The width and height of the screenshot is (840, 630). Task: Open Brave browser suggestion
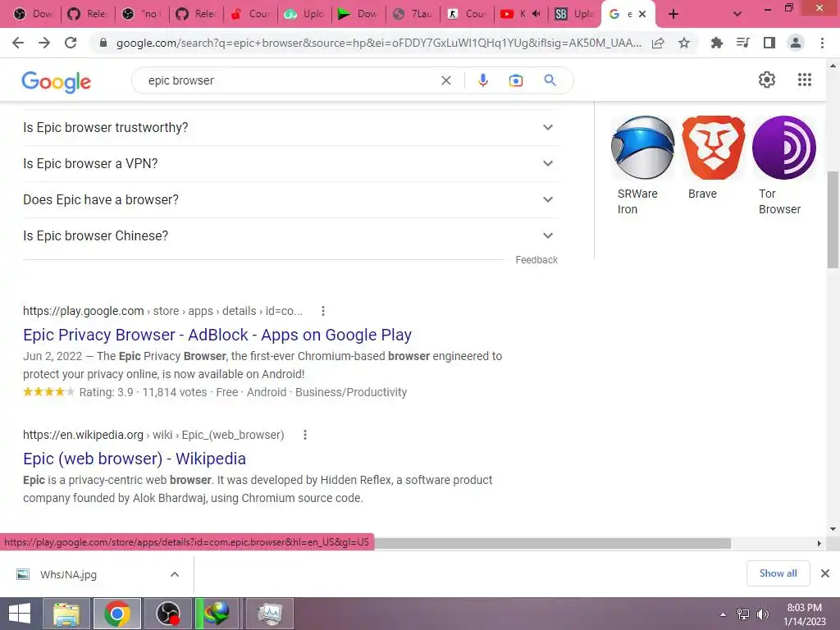click(713, 158)
